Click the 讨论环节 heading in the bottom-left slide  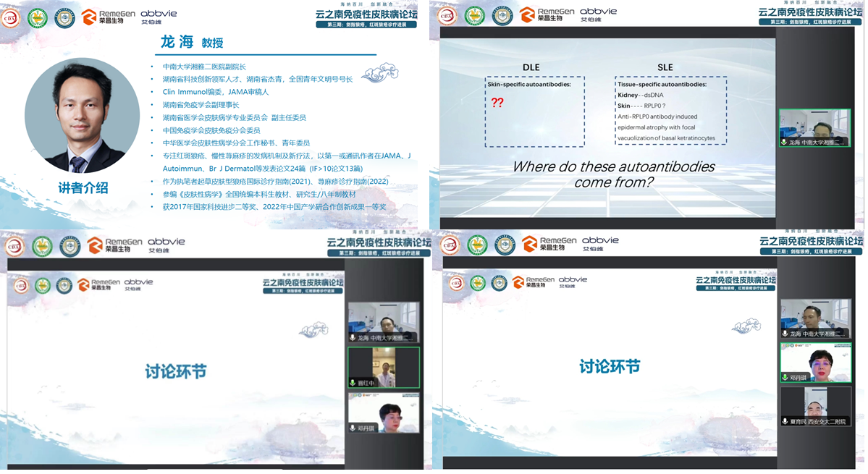point(176,372)
